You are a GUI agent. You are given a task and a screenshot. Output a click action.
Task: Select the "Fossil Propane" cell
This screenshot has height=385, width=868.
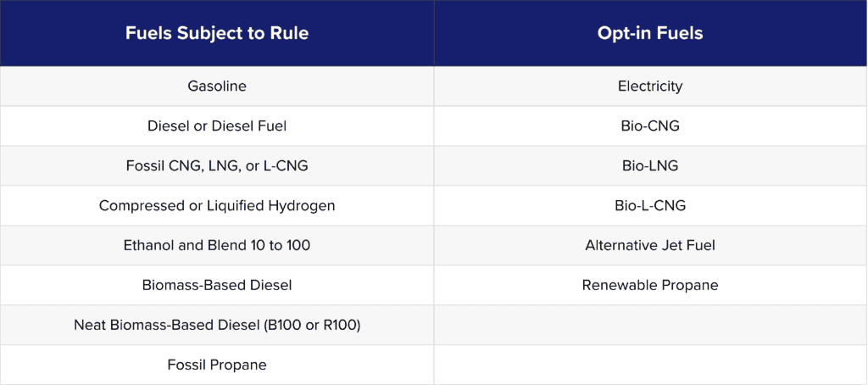click(217, 365)
